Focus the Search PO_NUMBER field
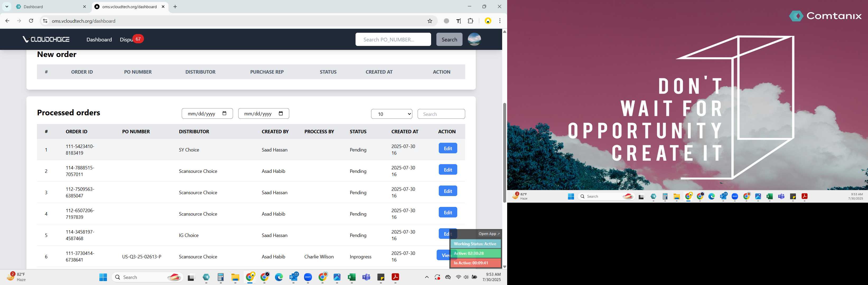 393,39
